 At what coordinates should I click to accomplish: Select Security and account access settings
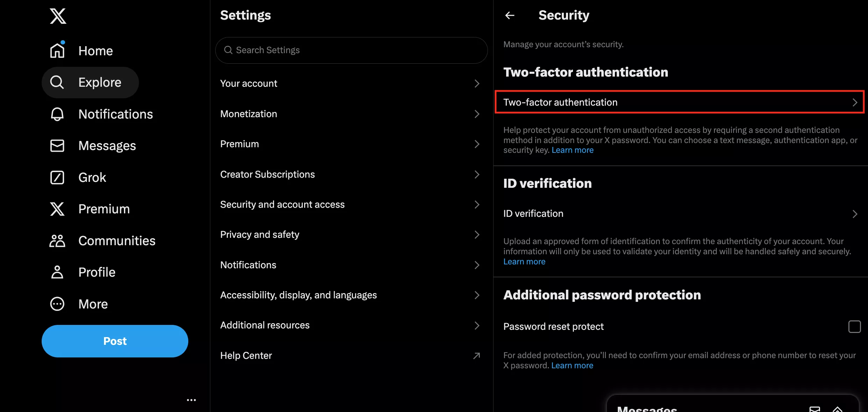point(282,205)
